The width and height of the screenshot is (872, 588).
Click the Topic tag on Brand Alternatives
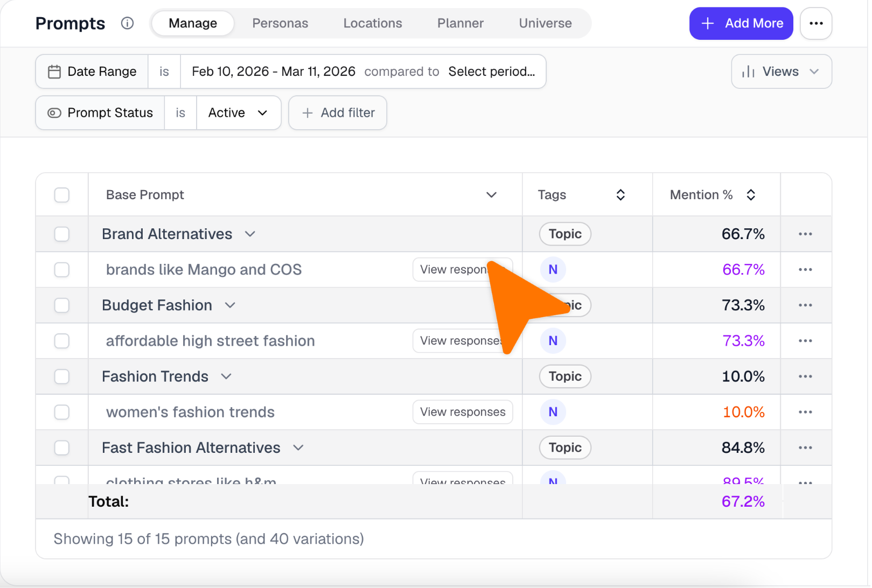564,234
